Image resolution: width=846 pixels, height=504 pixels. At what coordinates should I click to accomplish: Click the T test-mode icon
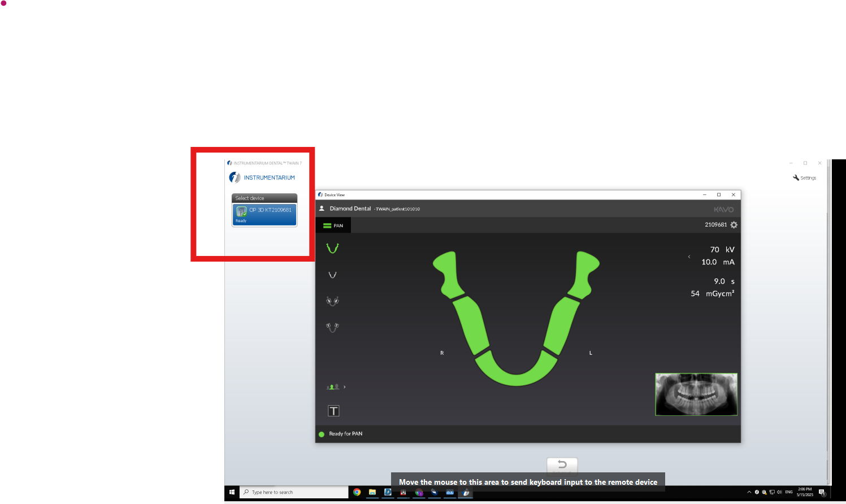click(x=333, y=411)
